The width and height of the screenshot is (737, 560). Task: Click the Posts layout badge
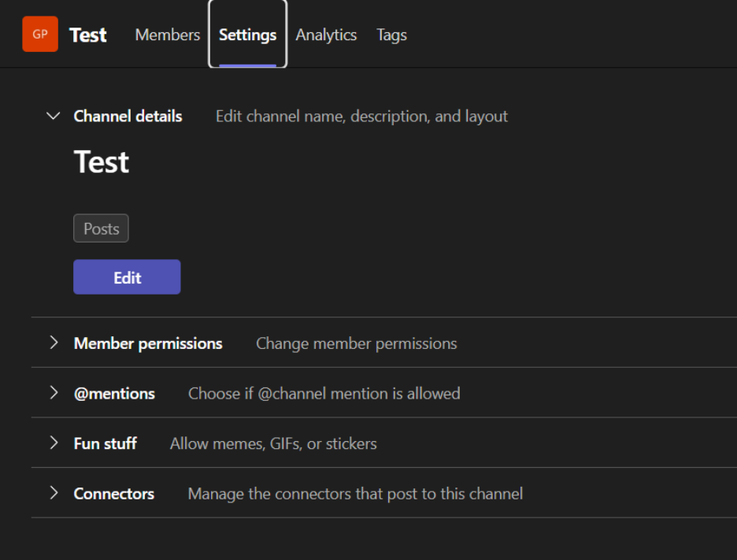pyautogui.click(x=101, y=228)
